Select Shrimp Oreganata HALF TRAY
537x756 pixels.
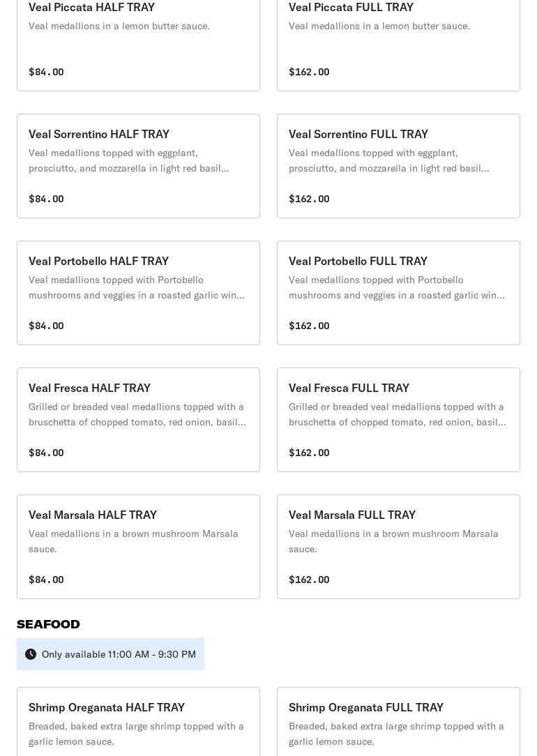point(138,722)
